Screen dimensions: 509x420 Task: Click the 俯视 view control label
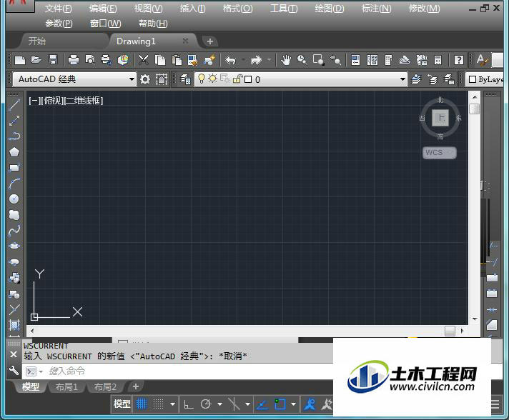(52, 101)
